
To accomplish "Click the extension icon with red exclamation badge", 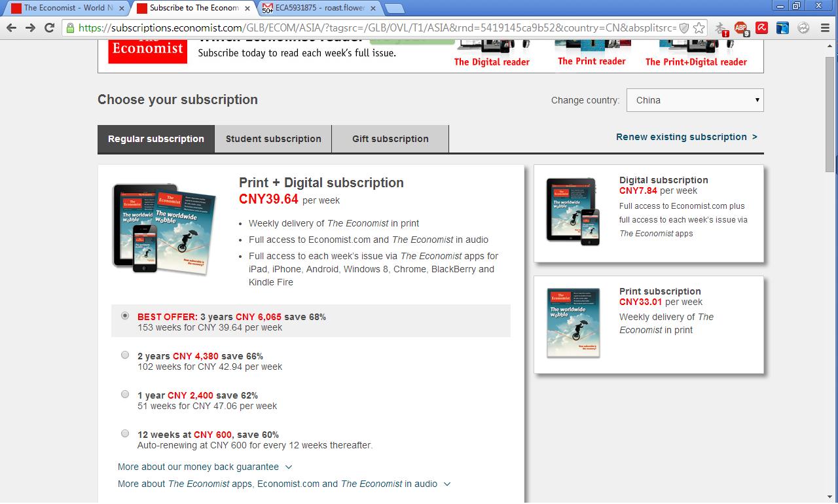I will point(721,28).
